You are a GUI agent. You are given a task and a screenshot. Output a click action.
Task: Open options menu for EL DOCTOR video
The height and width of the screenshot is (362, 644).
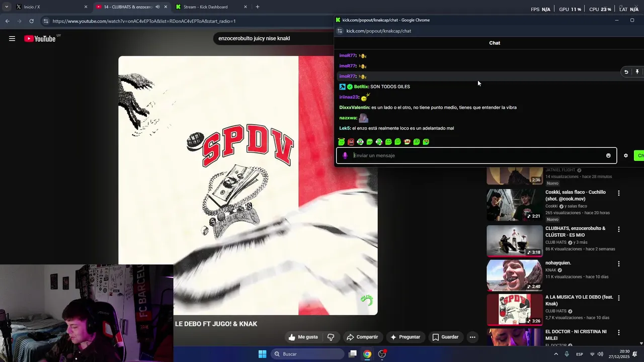618,332
